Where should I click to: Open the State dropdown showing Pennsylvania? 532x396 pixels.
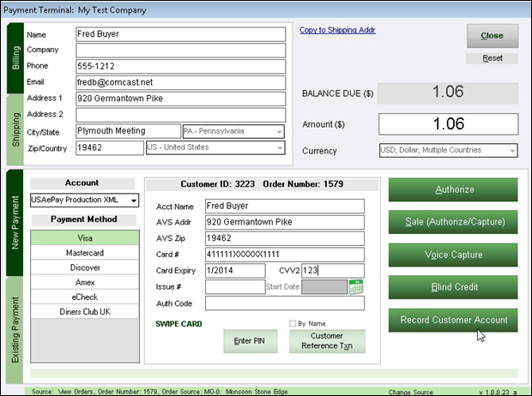(278, 132)
